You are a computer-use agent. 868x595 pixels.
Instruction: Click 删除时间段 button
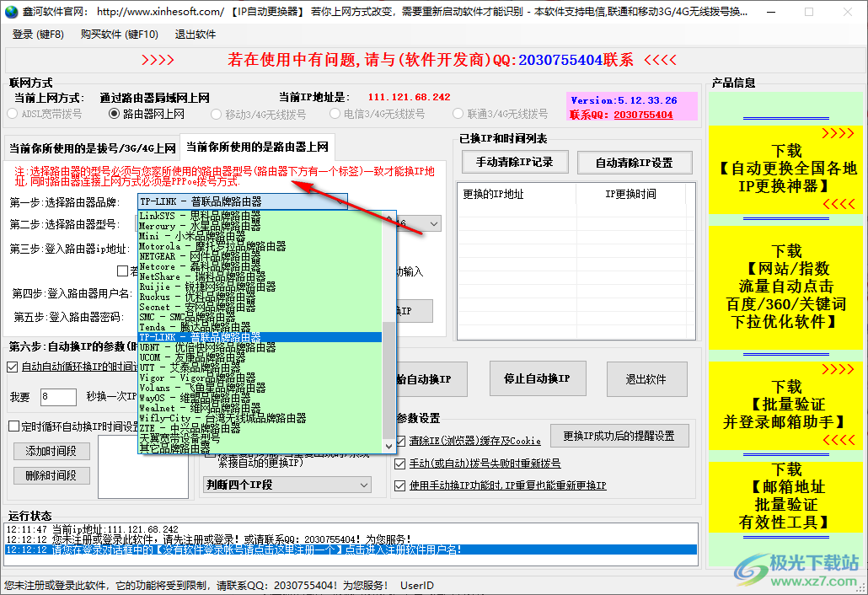[51, 475]
